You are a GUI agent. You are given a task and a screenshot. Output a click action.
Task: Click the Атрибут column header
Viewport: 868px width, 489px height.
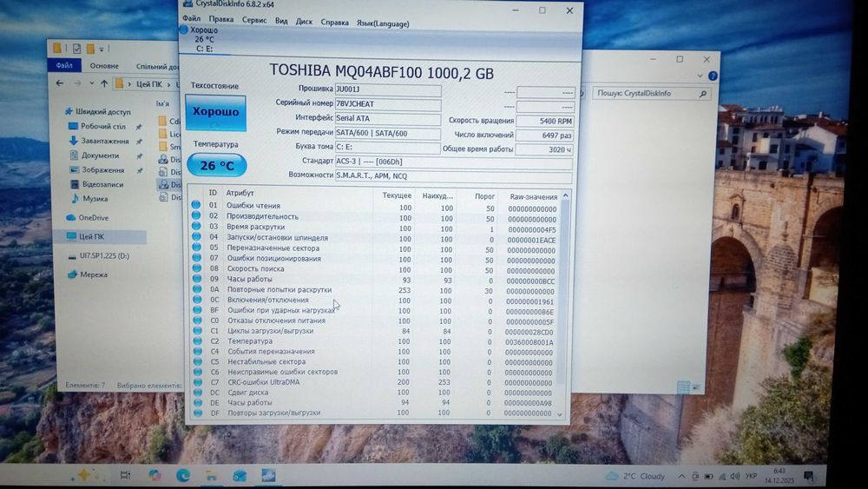pyautogui.click(x=240, y=193)
